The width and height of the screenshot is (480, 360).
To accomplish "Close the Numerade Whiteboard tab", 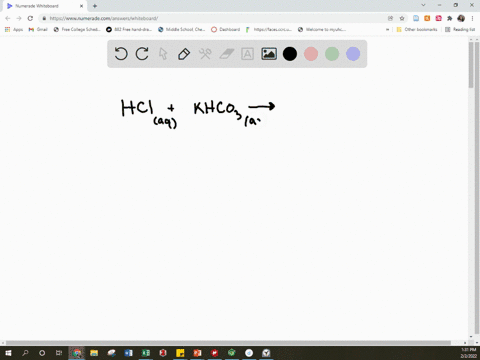I will (x=81, y=6).
